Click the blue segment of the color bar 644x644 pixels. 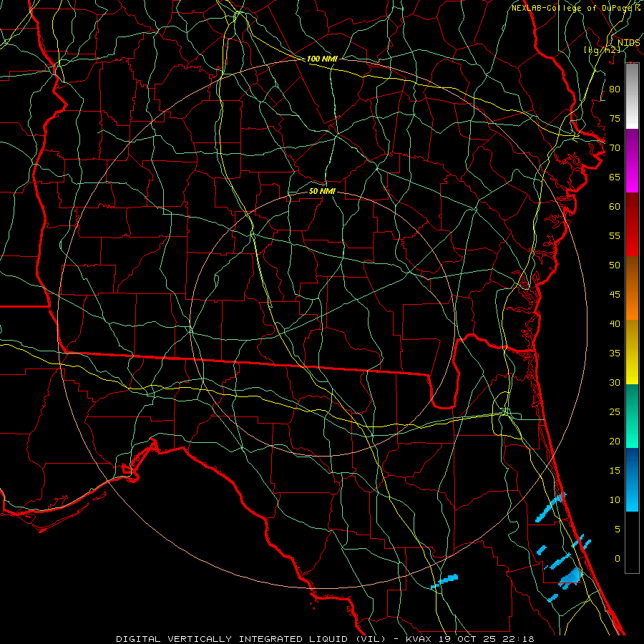[632, 479]
